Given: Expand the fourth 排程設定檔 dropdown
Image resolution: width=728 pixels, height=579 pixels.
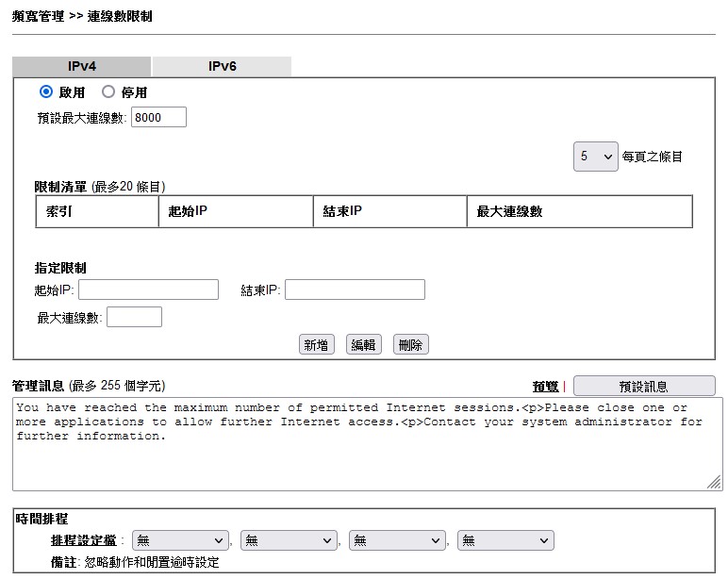Looking at the screenshot, I should coord(505,540).
